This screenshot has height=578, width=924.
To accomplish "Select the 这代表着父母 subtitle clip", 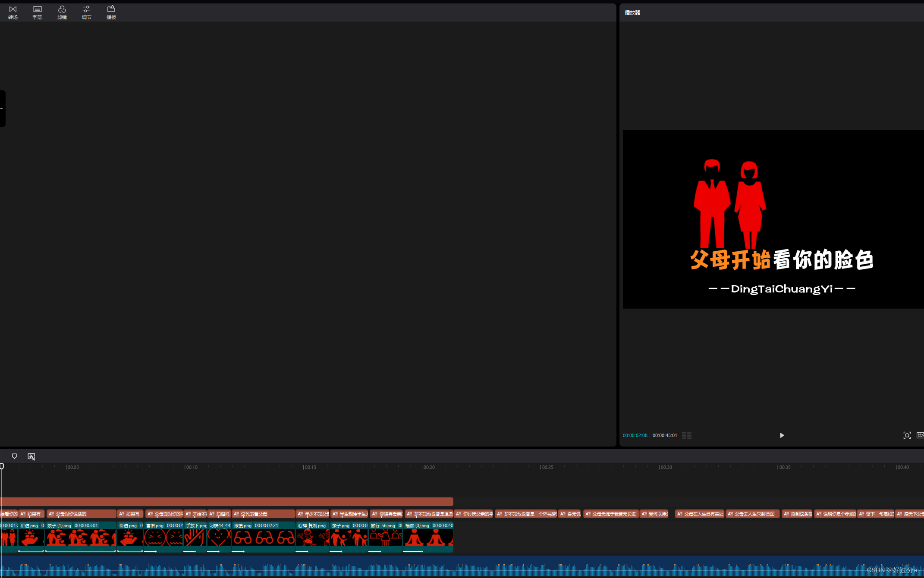I will coord(263,514).
